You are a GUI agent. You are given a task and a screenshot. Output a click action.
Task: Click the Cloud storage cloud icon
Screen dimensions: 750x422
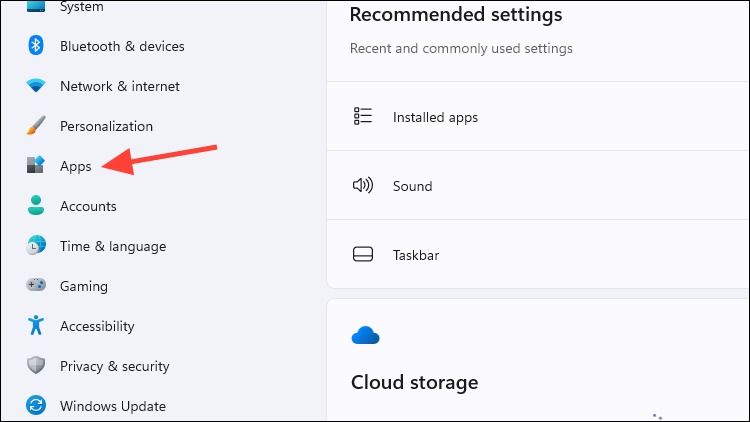[x=365, y=335]
